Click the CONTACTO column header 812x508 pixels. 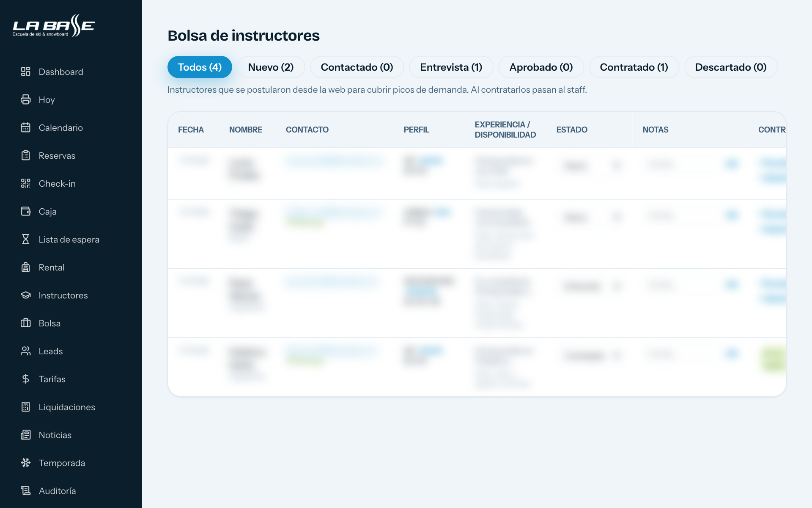click(307, 130)
